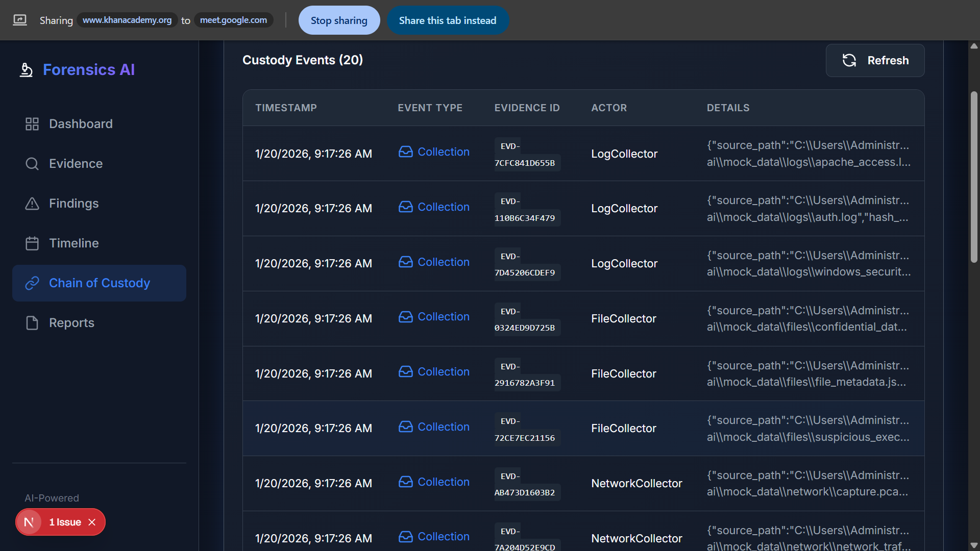Image resolution: width=980 pixels, height=551 pixels.
Task: Go to the Reports section
Action: [71, 323]
